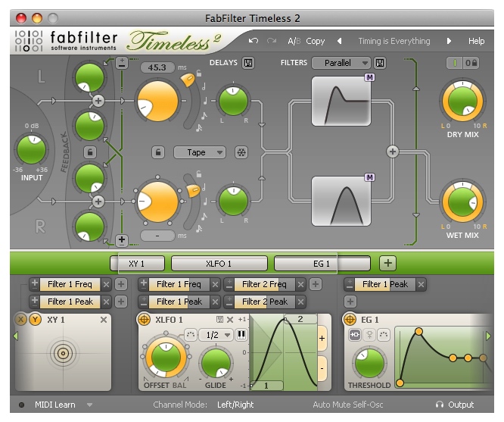The image size is (504, 422).
Task: Click the XY 1 X axis button
Action: click(x=21, y=320)
